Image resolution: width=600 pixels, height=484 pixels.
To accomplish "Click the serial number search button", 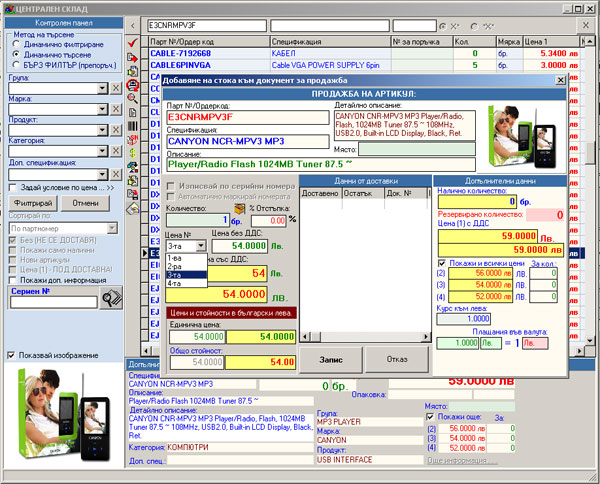I will [x=112, y=298].
